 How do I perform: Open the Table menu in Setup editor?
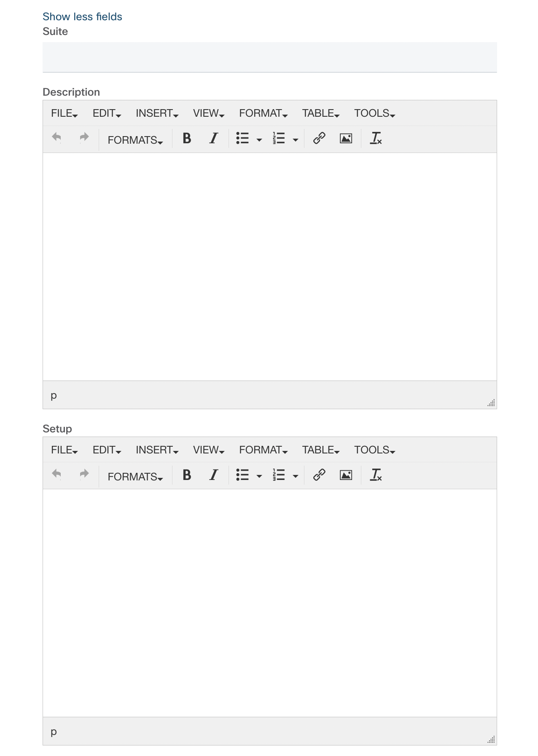(320, 450)
